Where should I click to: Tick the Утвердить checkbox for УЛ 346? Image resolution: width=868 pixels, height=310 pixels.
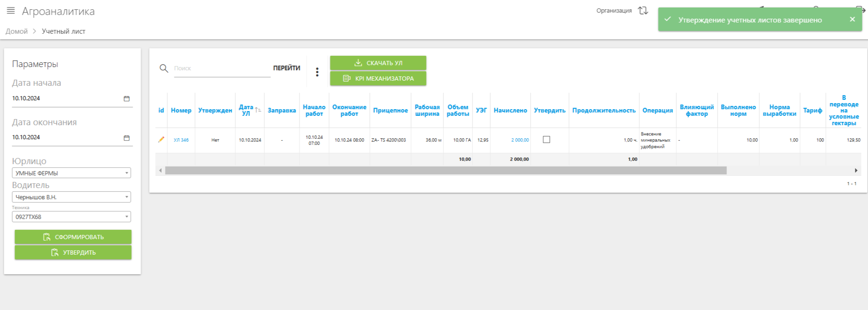tap(546, 140)
